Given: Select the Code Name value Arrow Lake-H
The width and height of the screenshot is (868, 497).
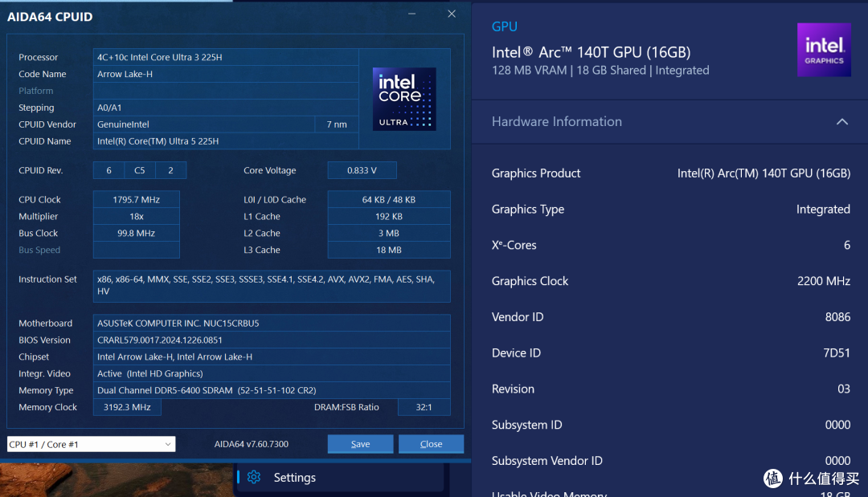Looking at the screenshot, I should click(x=226, y=74).
